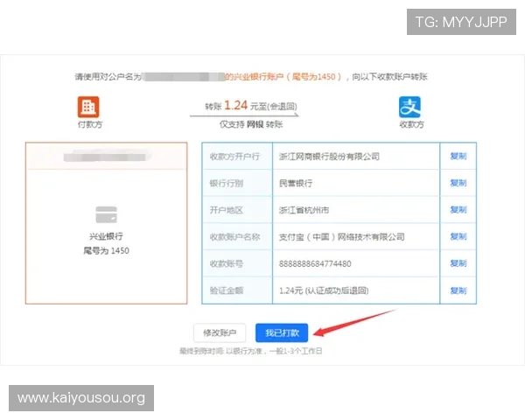Click the 验证金额 label cell
The height and width of the screenshot is (420, 525).
(x=237, y=290)
